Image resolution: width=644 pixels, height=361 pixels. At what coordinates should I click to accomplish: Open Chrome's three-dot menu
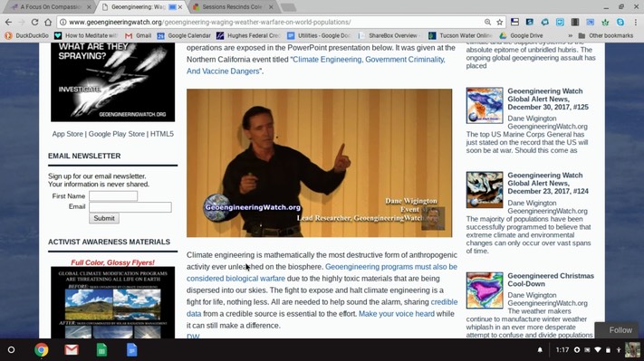[x=635, y=22]
